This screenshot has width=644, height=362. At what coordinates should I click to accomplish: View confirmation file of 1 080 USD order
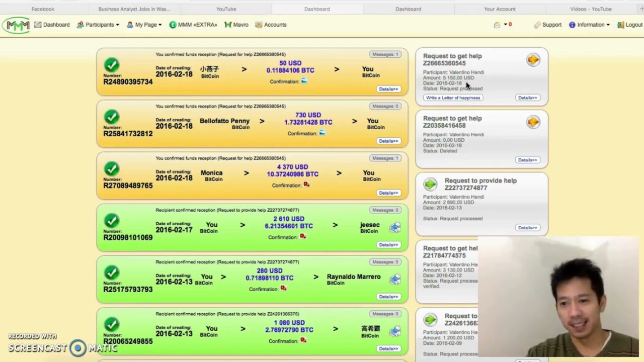coord(303,340)
